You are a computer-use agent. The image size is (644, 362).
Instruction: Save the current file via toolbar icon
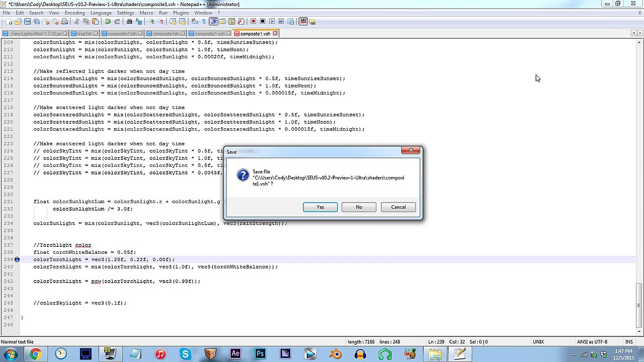click(27, 22)
